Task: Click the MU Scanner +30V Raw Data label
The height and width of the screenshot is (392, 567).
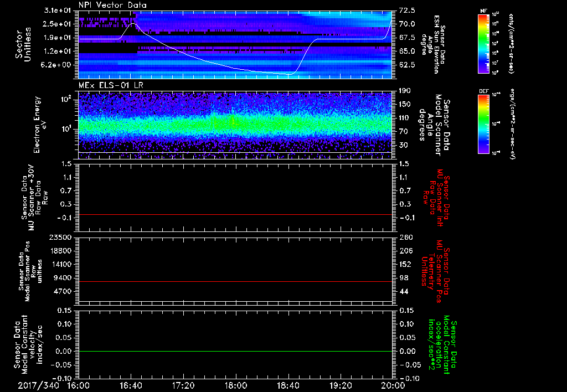Action: (34, 198)
